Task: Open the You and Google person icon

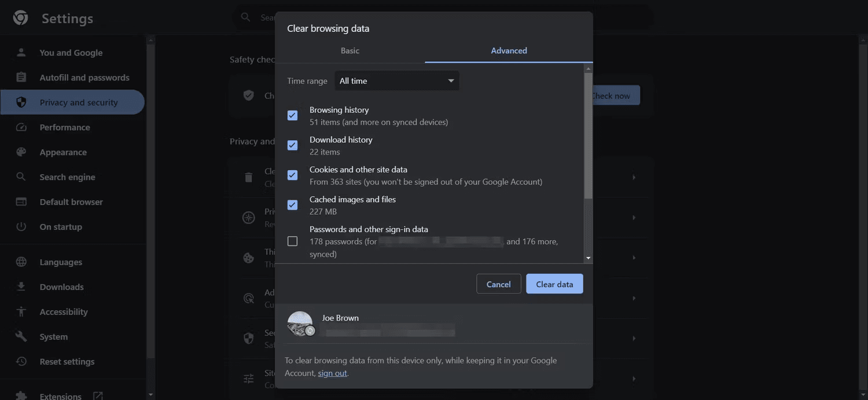Action: point(21,53)
